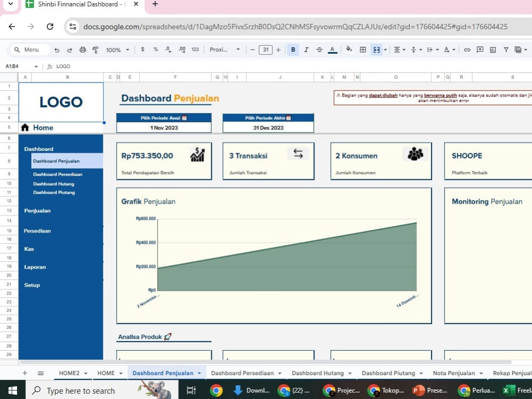This screenshot has height=399, width=532.
Task: Click Laporan in the sidebar
Action: tap(35, 267)
